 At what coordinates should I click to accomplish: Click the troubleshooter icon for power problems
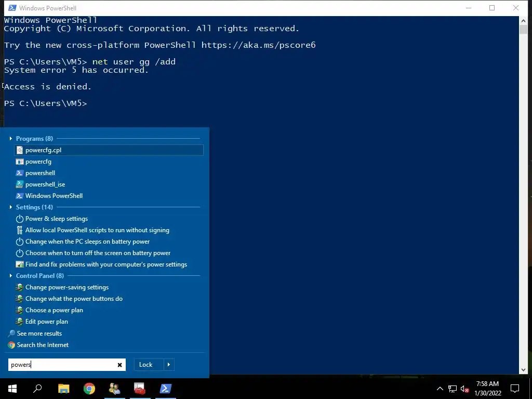20,264
